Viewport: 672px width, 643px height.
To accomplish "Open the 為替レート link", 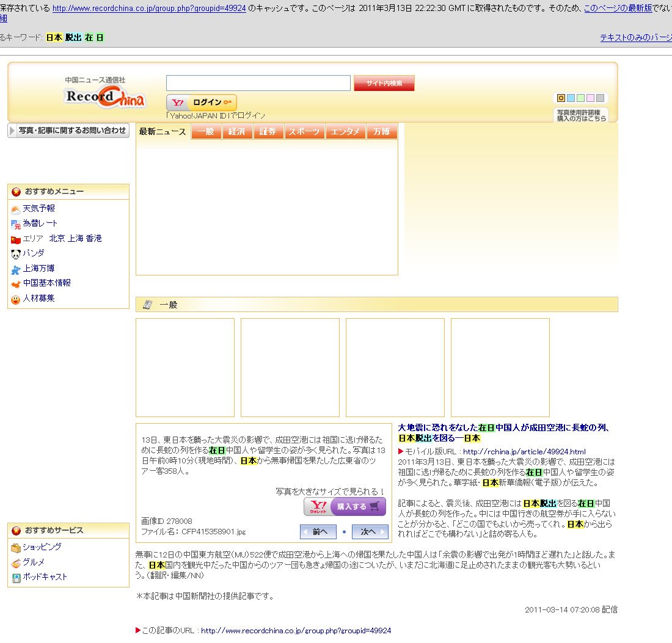I will click(x=40, y=223).
